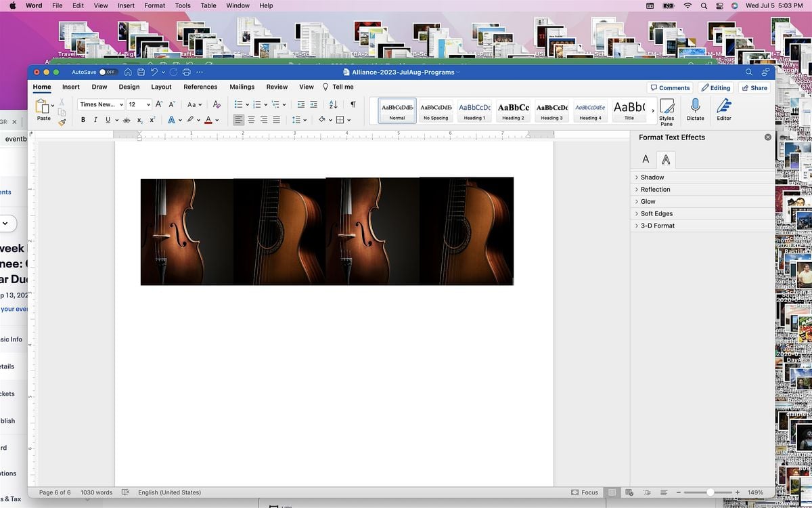The image size is (812, 508).
Task: Toggle Strikethrough formatting
Action: [x=127, y=120]
